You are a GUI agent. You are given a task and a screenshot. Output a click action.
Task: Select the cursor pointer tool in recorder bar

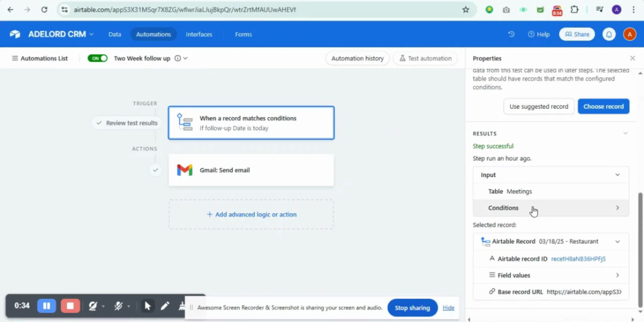147,306
